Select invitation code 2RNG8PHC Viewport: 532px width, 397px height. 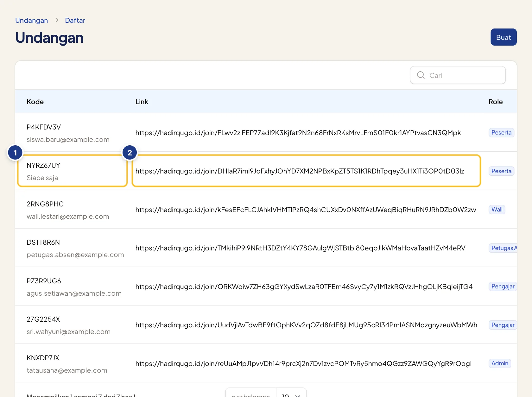(45, 204)
